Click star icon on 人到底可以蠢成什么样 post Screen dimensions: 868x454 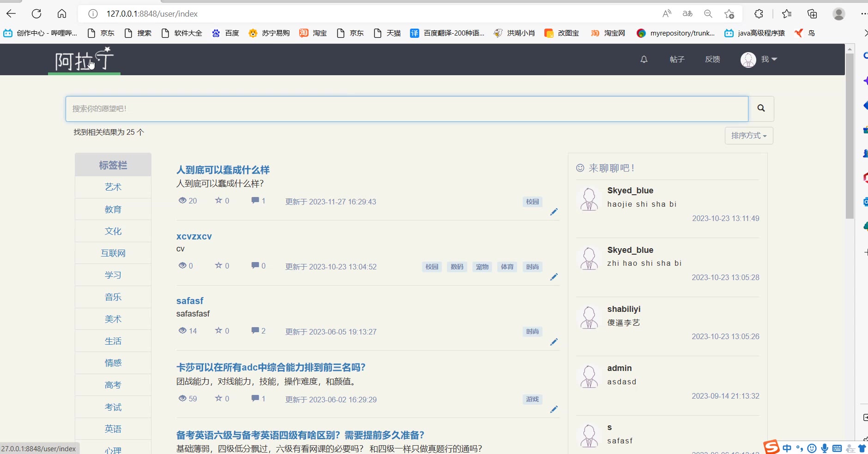click(x=218, y=200)
